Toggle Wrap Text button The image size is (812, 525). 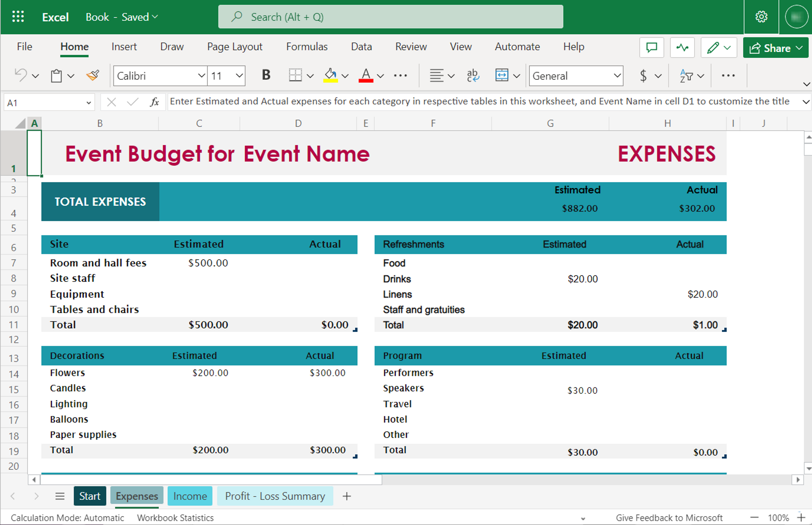pos(473,75)
